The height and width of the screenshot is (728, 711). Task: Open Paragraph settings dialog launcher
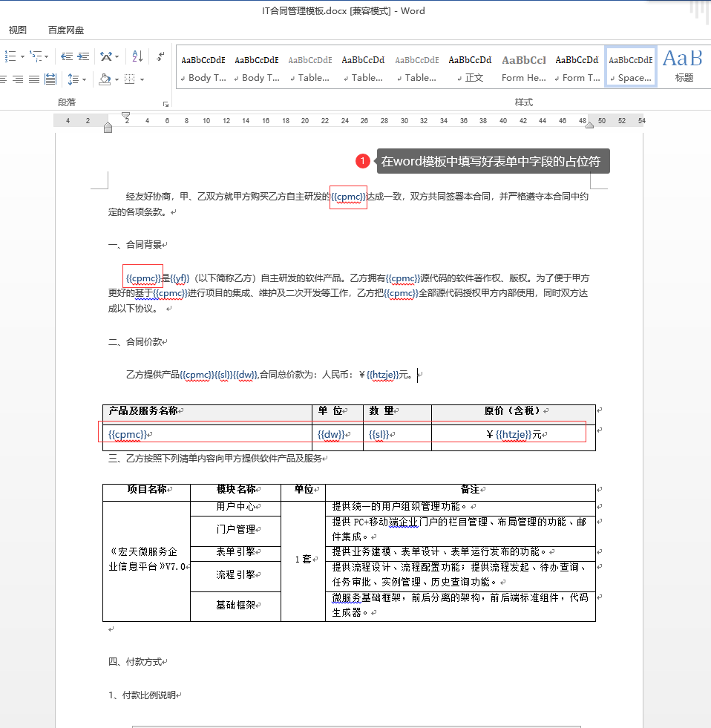point(166,104)
